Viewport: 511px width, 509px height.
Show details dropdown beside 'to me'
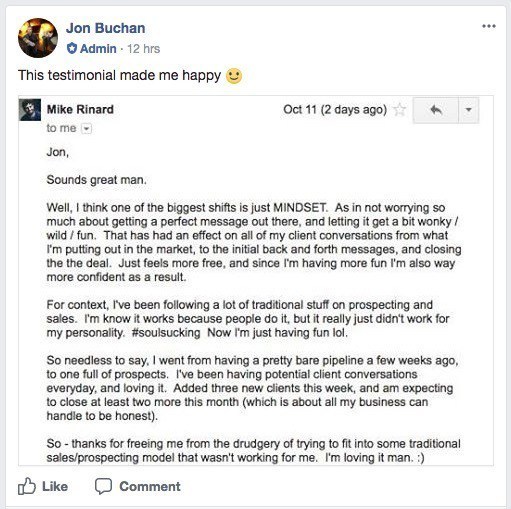86,129
